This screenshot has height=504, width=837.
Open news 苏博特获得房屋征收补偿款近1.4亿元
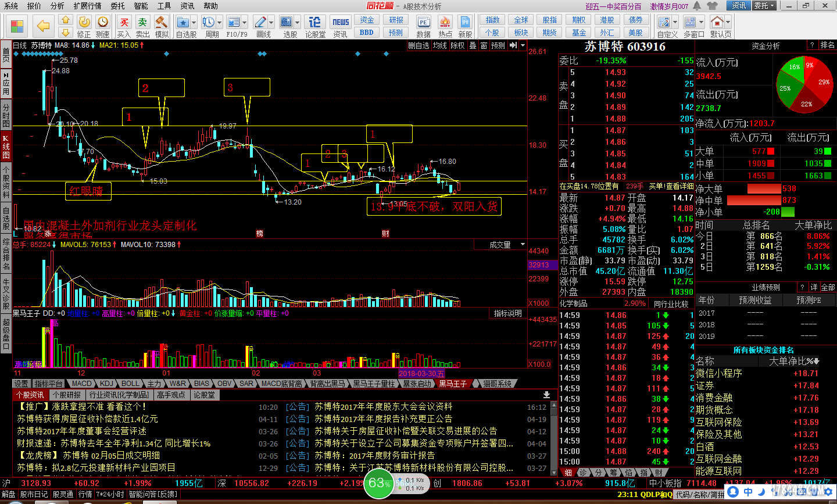coord(87,419)
